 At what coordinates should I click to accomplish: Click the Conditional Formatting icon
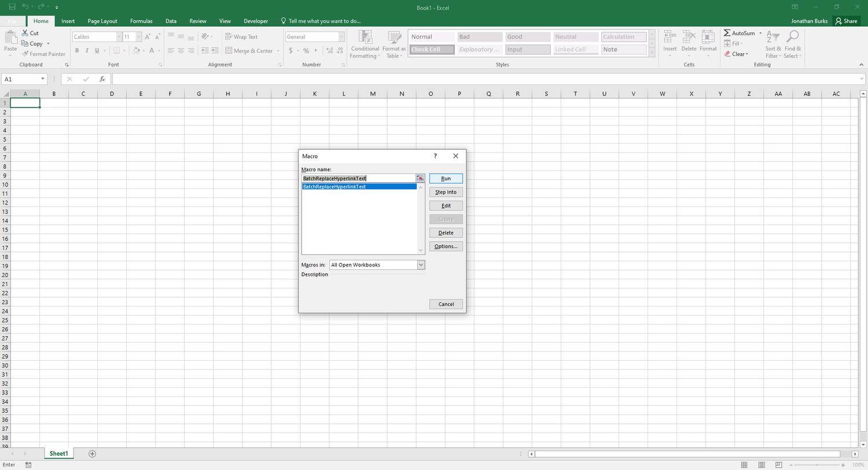(365, 37)
